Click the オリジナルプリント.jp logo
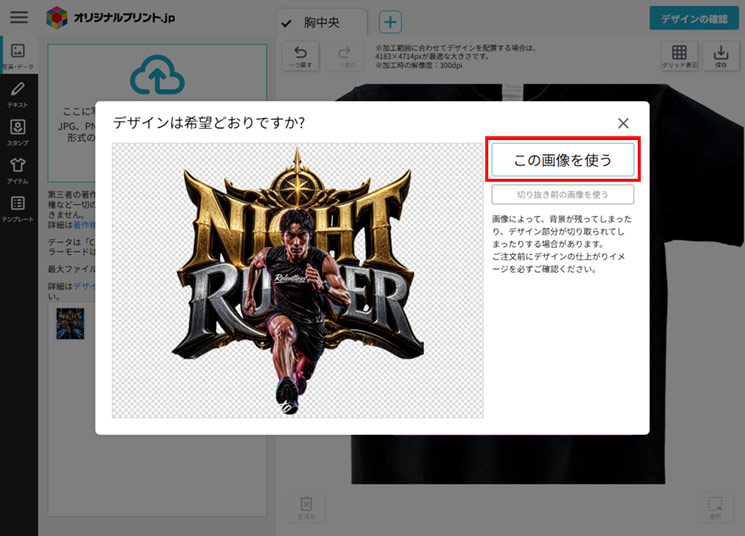Viewport: 745px width, 536px height. (111, 18)
